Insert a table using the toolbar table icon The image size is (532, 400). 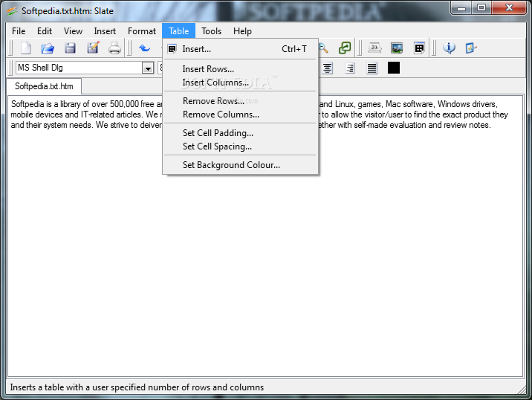(419, 48)
